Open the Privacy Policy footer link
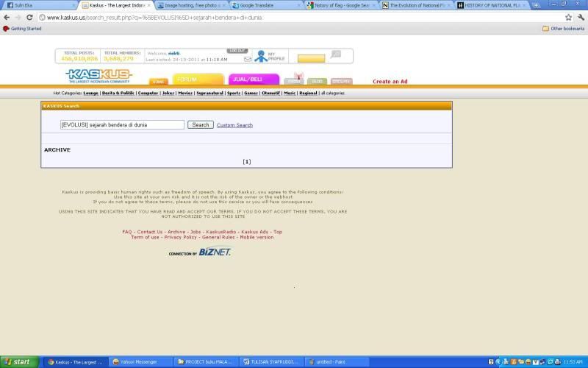This screenshot has width=588, height=368. [x=180, y=237]
